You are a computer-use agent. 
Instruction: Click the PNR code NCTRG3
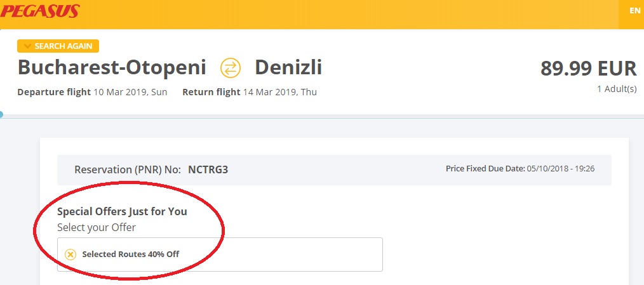pyautogui.click(x=208, y=169)
